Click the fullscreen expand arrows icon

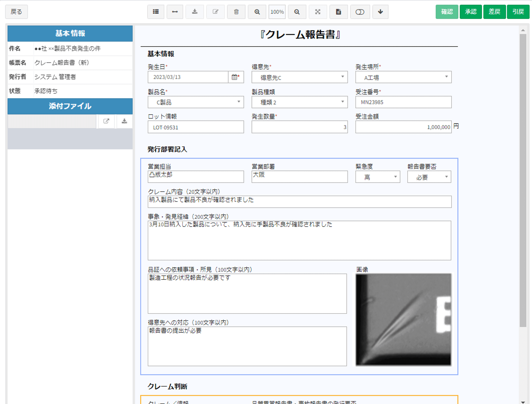tap(318, 12)
